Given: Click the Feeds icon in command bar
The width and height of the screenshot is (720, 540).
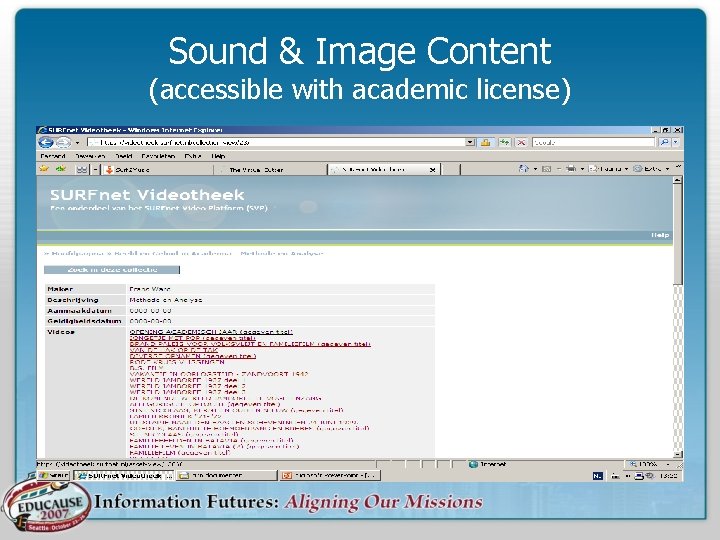Looking at the screenshot, I should 546,169.
